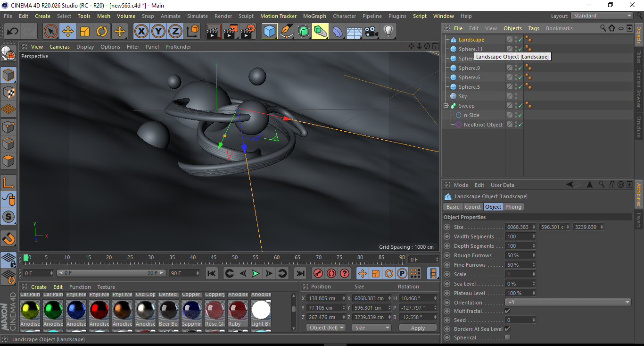Toggle the Multifractal checkbox
The width and height of the screenshot is (644, 346).
[x=507, y=311]
